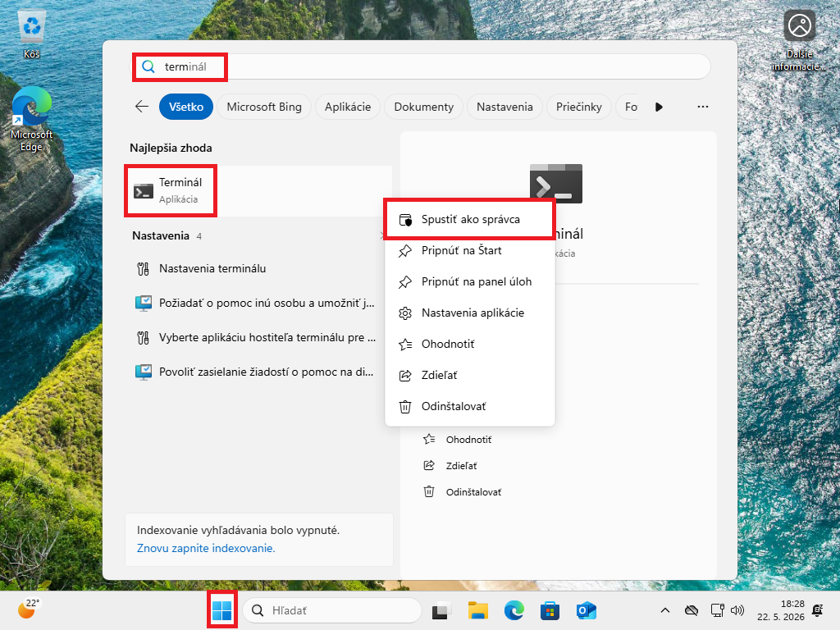
Task: Click the magnifier icon in the search box
Action: pyautogui.click(x=148, y=66)
